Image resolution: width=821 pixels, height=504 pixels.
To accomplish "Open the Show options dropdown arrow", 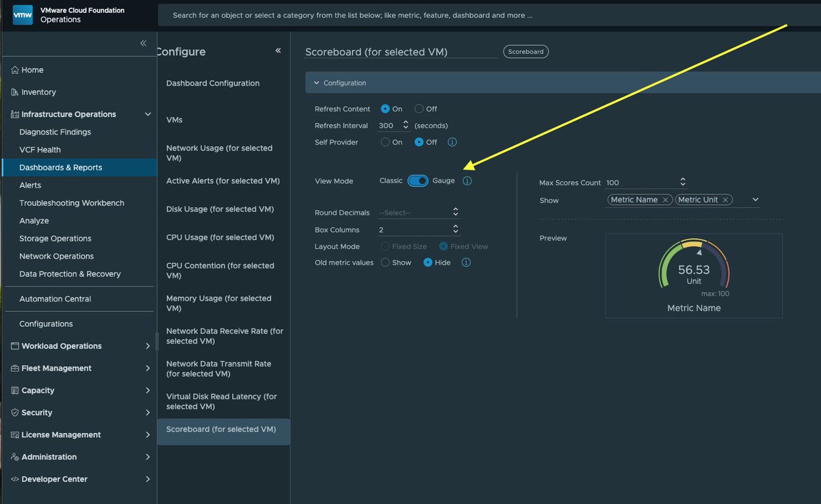I will click(x=755, y=200).
